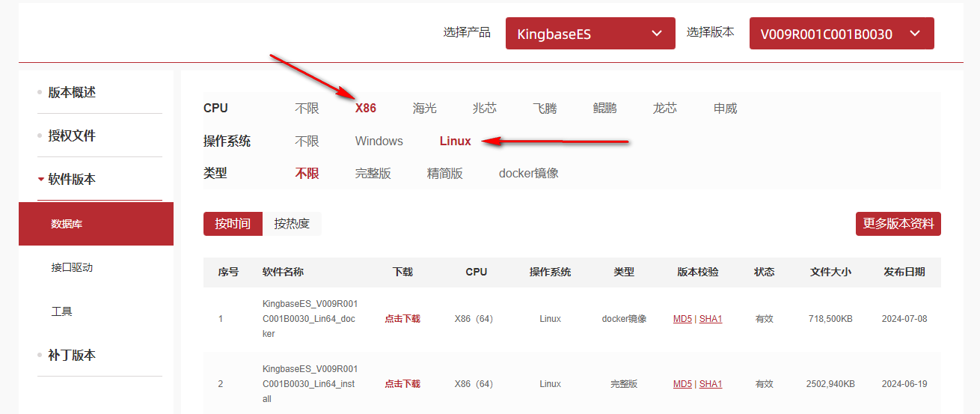The height and width of the screenshot is (414, 980).
Task: Go to 接口驱动 in the sidebar
Action: click(x=72, y=267)
